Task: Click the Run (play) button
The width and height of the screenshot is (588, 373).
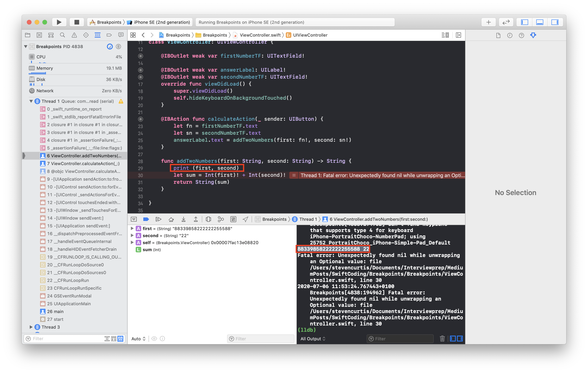Action: point(59,22)
